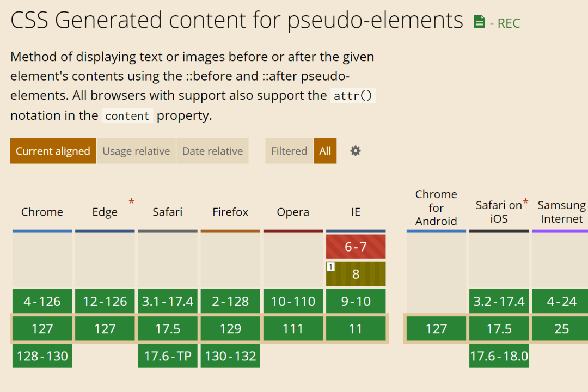Open the settings gear icon

pyautogui.click(x=355, y=151)
